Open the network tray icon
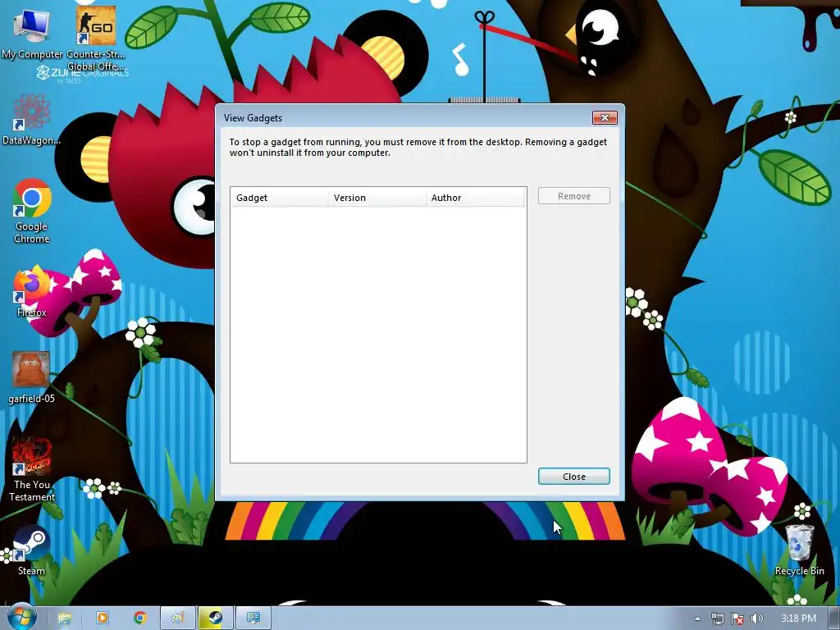 [717, 619]
